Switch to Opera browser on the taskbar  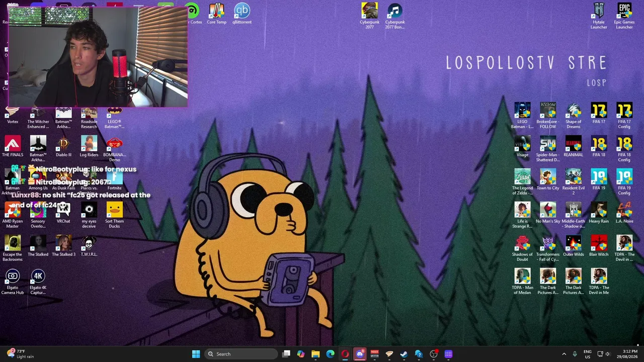[345, 354]
